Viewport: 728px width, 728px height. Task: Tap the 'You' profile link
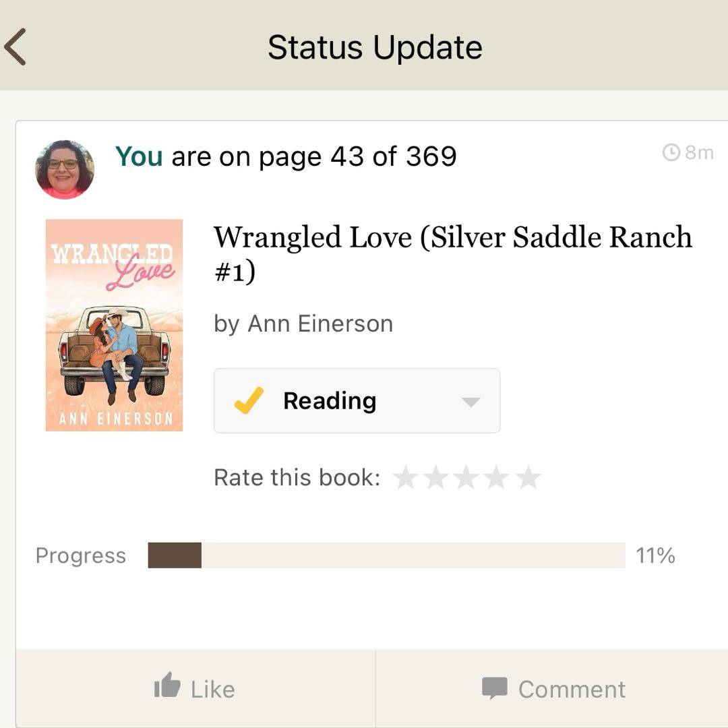click(139, 156)
